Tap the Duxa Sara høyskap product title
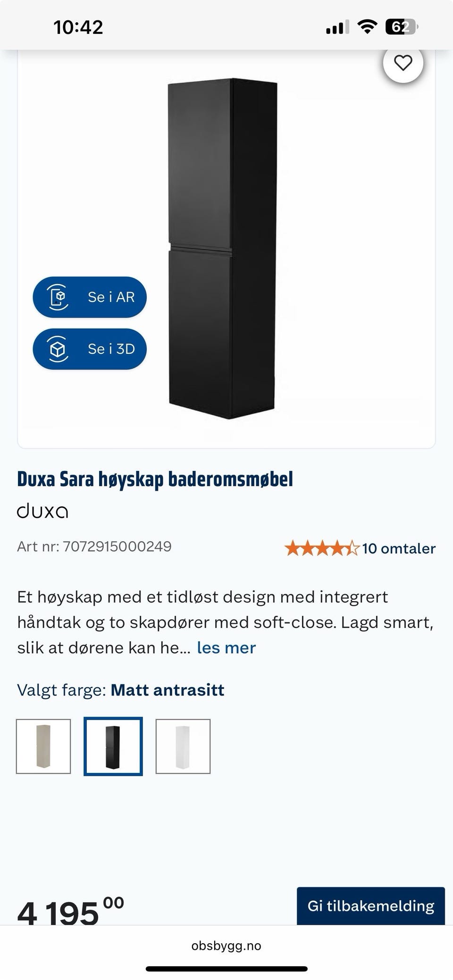Viewport: 453px width, 980px height. tap(155, 479)
